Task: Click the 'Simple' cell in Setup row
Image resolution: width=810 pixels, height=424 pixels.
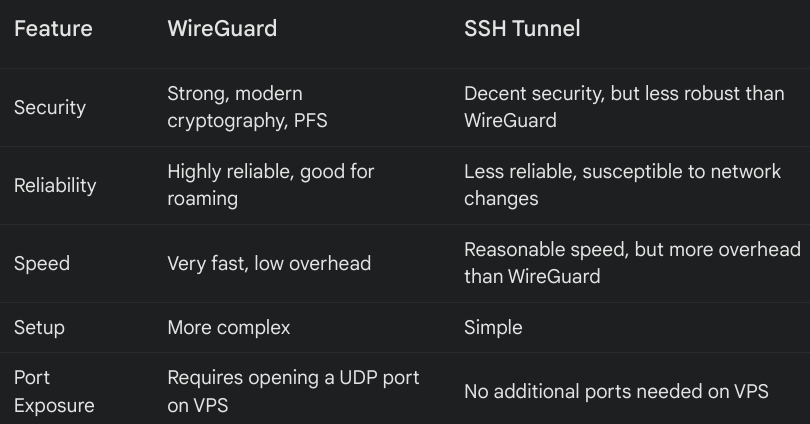Action: pos(493,327)
